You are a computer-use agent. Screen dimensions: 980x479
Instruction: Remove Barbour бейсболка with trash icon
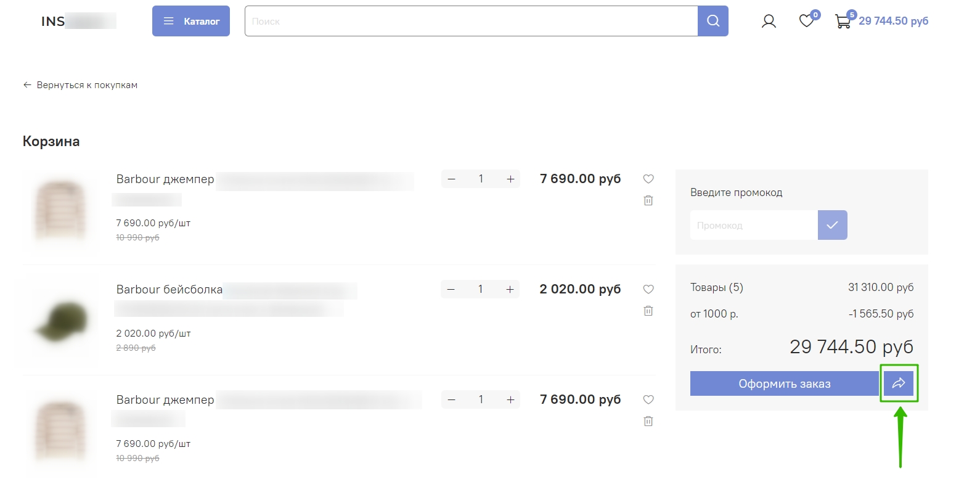coord(648,311)
